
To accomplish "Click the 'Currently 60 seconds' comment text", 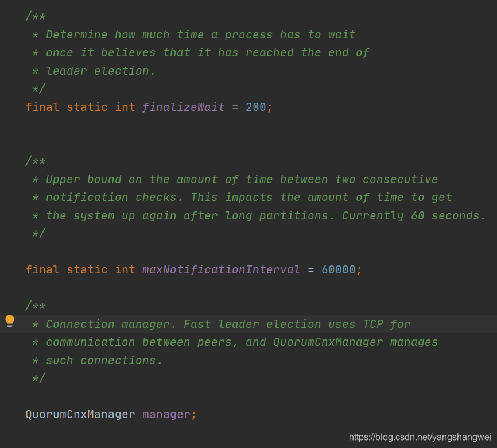I will (x=414, y=215).
